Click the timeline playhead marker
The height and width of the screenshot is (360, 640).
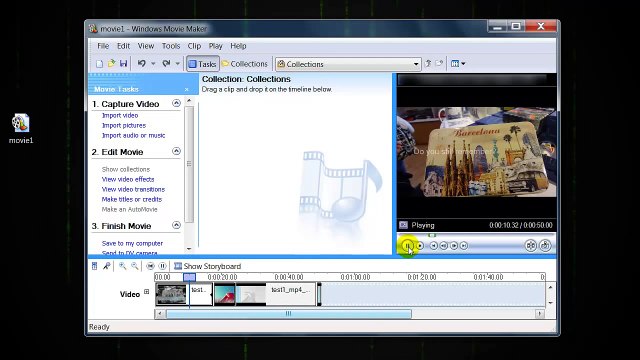coord(189,278)
